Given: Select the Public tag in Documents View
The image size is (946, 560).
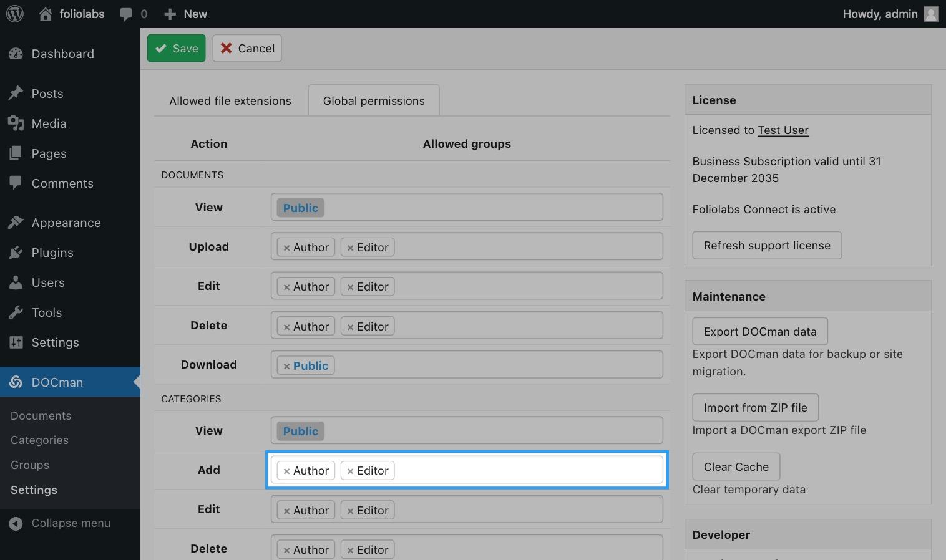Looking at the screenshot, I should point(301,208).
